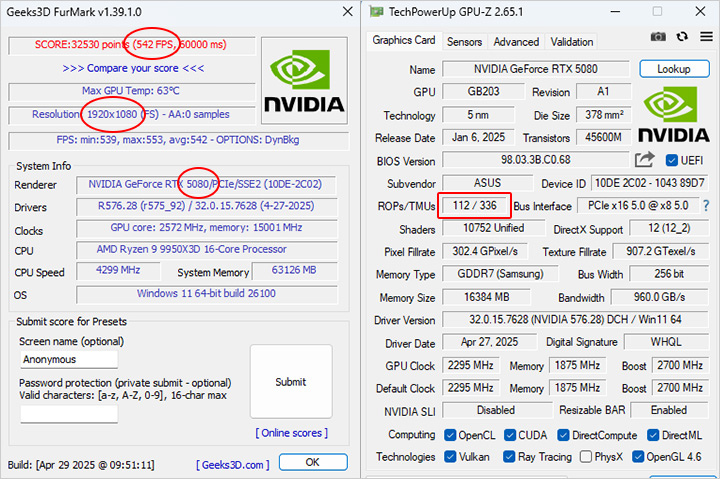The height and width of the screenshot is (479, 720).
Task: Open the Geeks3D.com link
Action: [232, 465]
